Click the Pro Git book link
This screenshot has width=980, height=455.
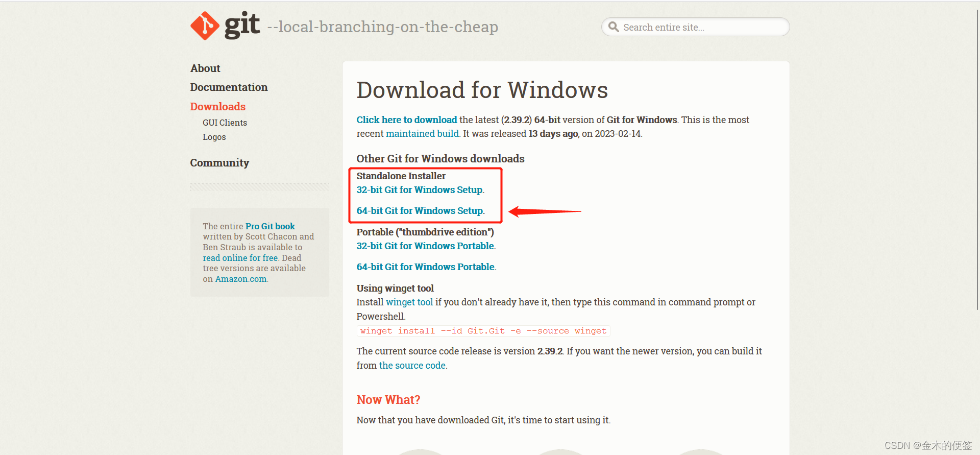[x=270, y=226]
